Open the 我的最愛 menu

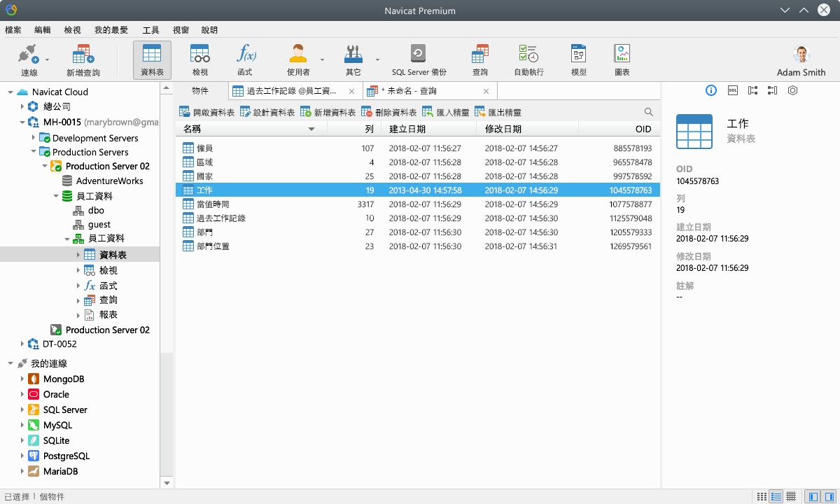point(111,30)
